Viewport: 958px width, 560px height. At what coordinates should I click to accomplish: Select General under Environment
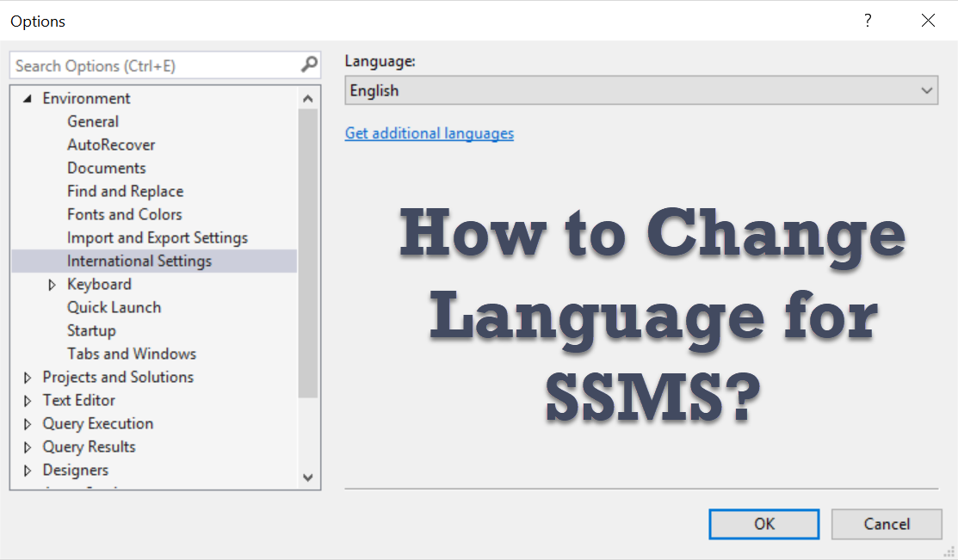(x=93, y=122)
